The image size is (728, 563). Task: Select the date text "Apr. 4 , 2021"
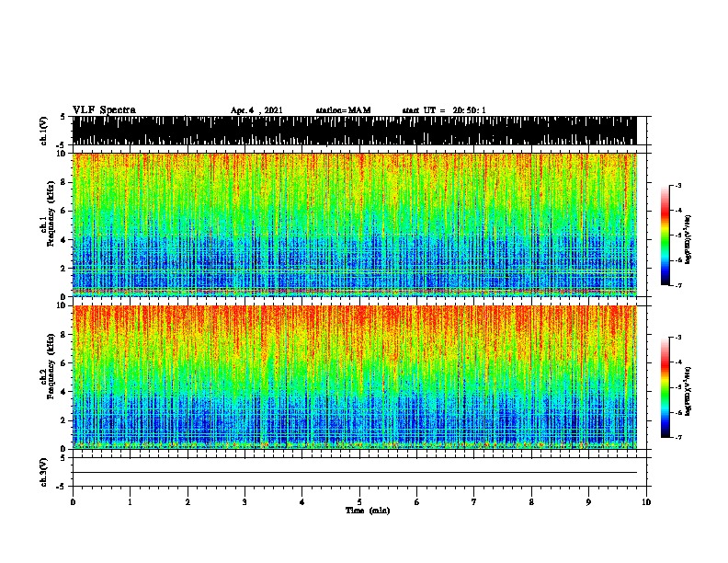tap(256, 110)
